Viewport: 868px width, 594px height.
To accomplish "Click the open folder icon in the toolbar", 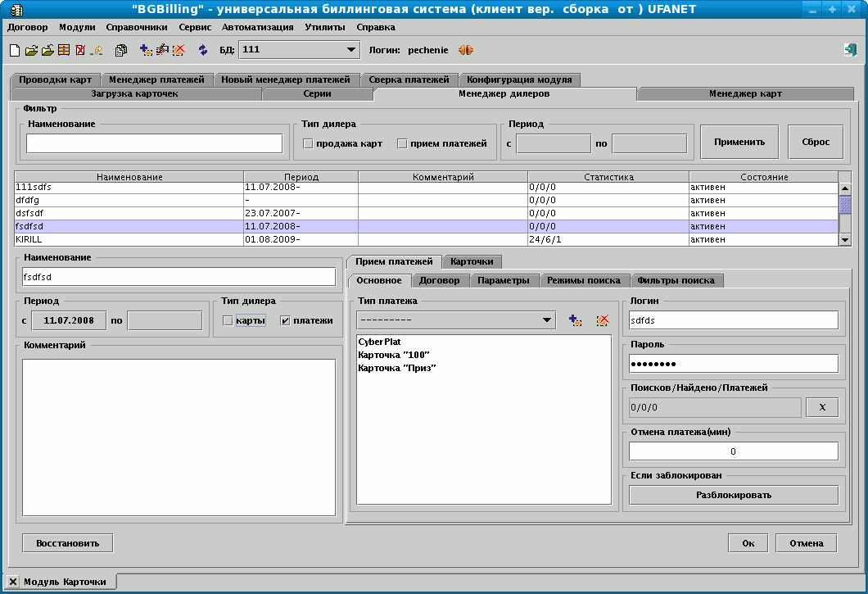I will pos(30,50).
